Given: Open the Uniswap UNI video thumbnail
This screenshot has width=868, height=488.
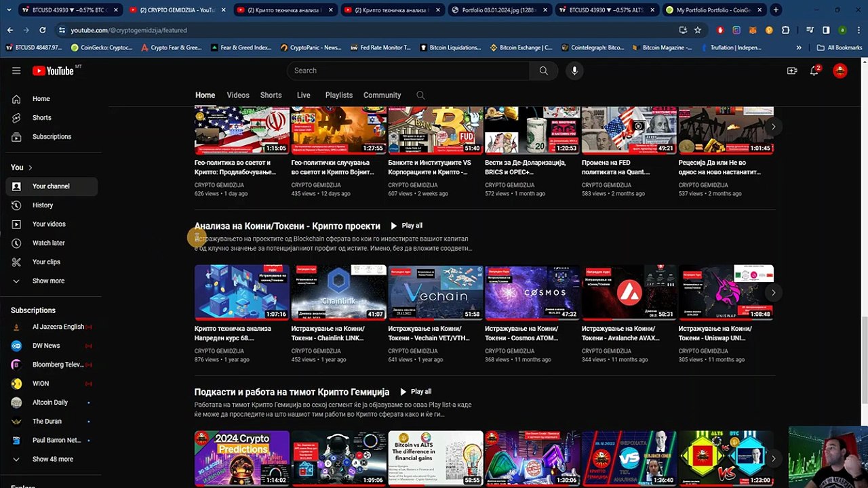Looking at the screenshot, I should [726, 292].
